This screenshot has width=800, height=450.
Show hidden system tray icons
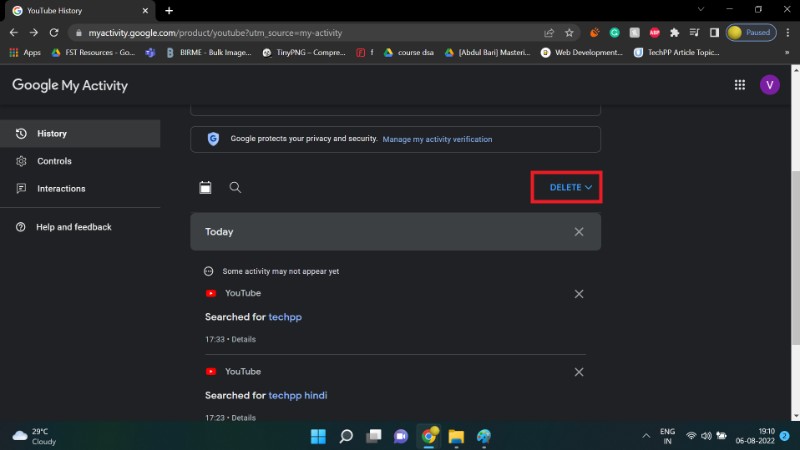[x=645, y=436]
